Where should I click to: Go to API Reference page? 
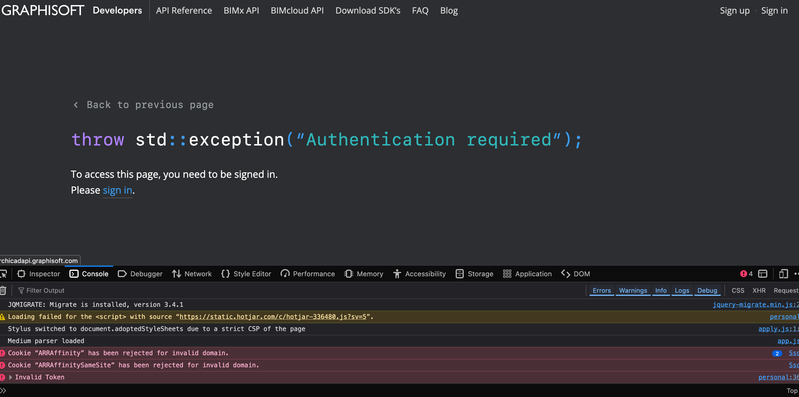184,11
